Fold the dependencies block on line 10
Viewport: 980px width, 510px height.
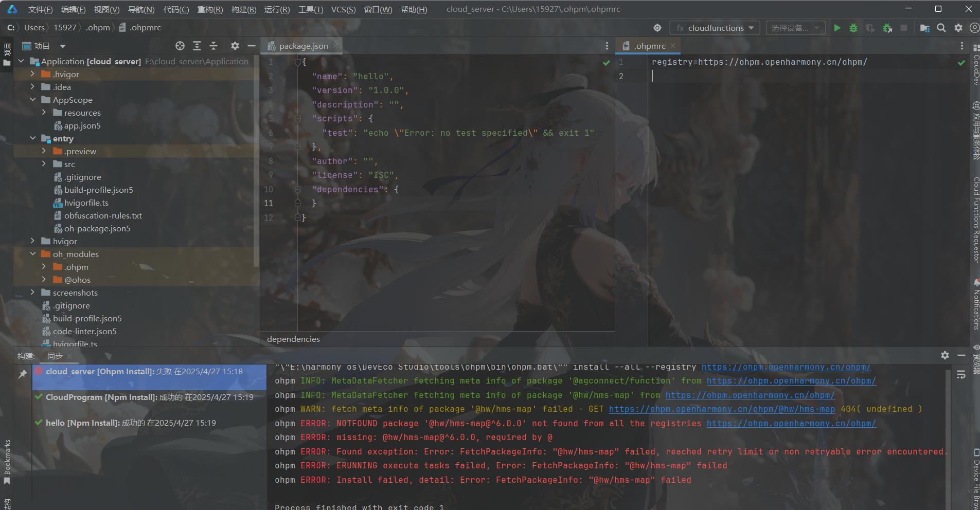(297, 190)
